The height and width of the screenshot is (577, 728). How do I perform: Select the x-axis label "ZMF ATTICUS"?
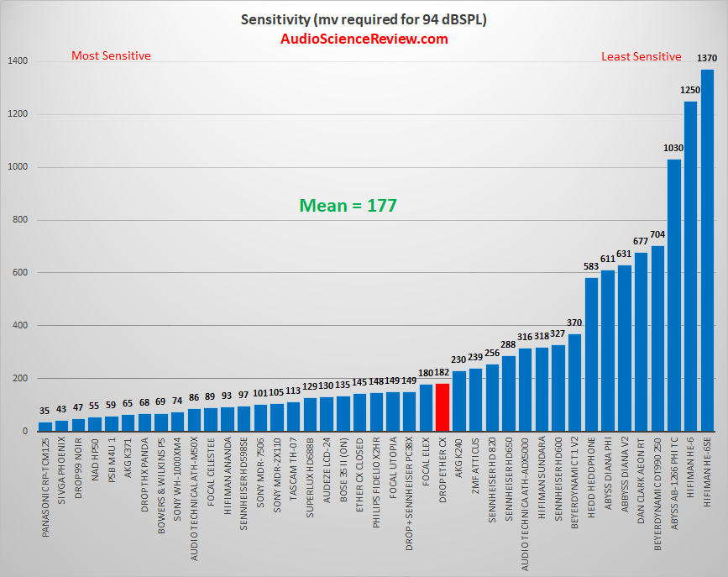click(x=476, y=465)
